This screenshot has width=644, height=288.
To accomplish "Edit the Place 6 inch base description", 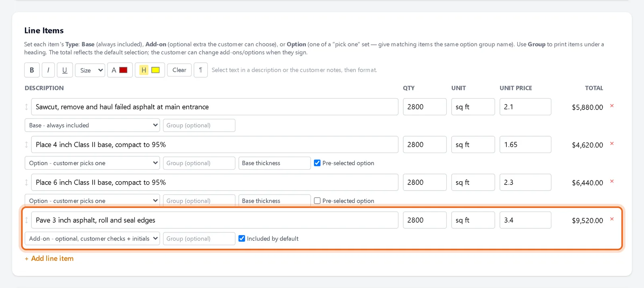I will click(215, 182).
